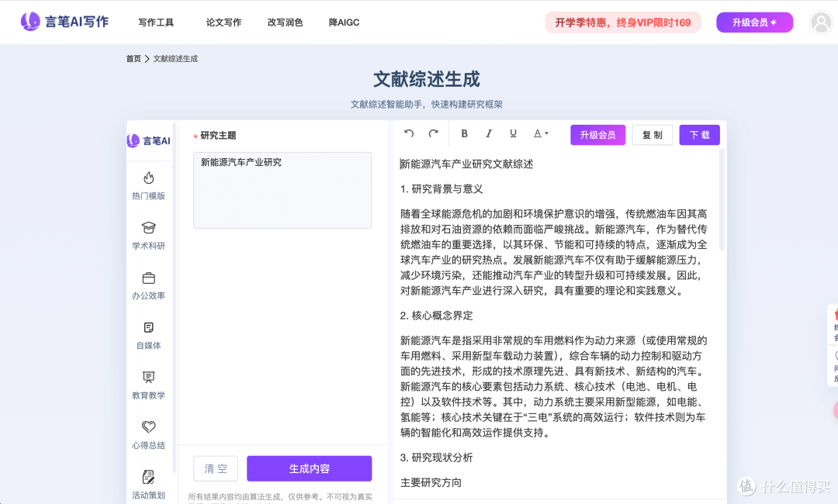The height and width of the screenshot is (504, 838).
Task: Click the 文献综述生成 breadcrumb
Action: (175, 59)
